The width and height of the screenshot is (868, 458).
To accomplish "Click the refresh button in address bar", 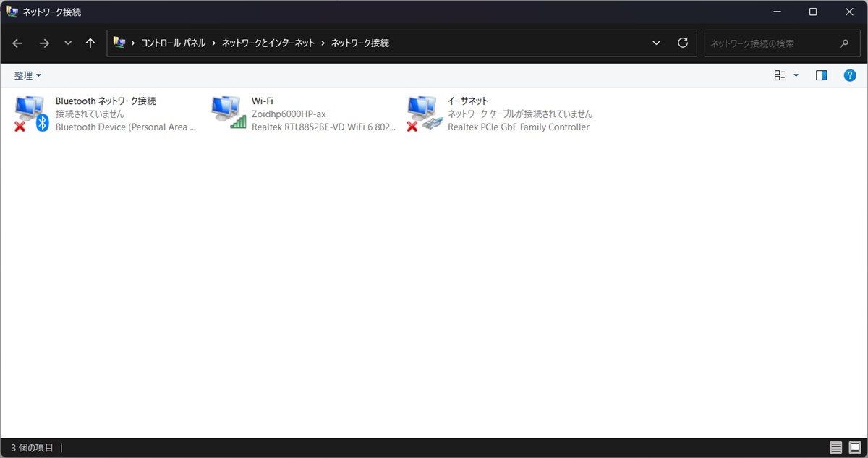I will (x=682, y=43).
